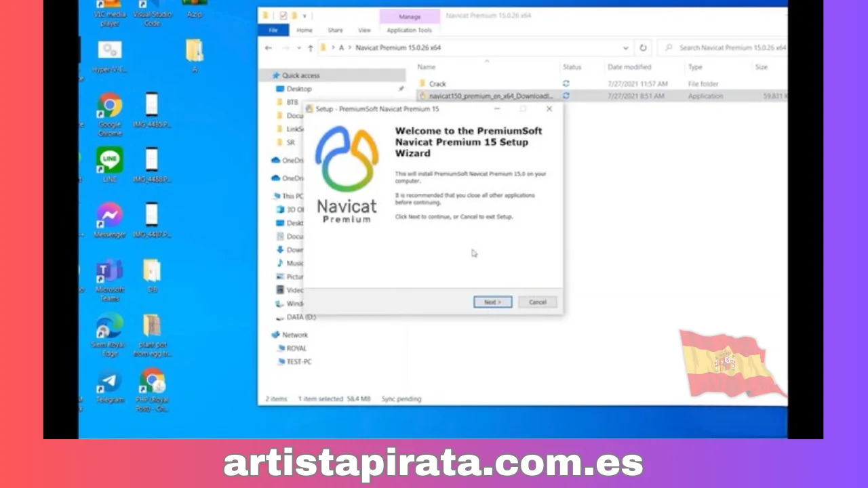868x488 pixels.
Task: Open the LINE desktop shortcut
Action: (x=109, y=165)
